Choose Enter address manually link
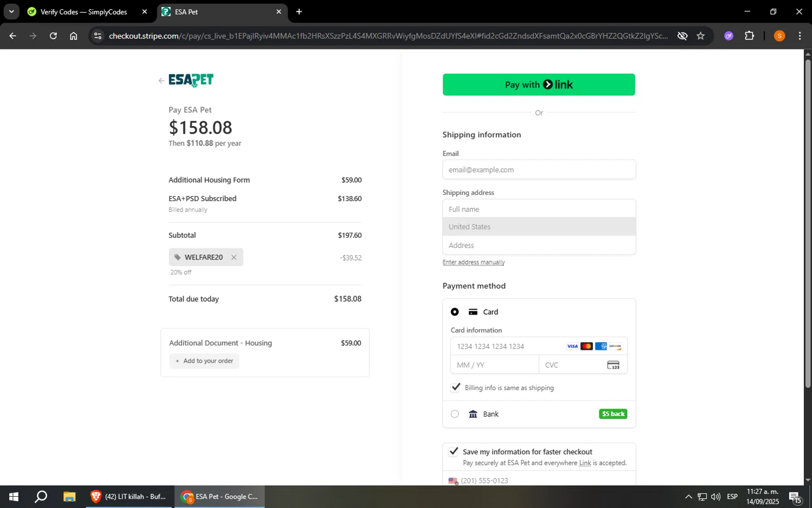 pos(473,262)
